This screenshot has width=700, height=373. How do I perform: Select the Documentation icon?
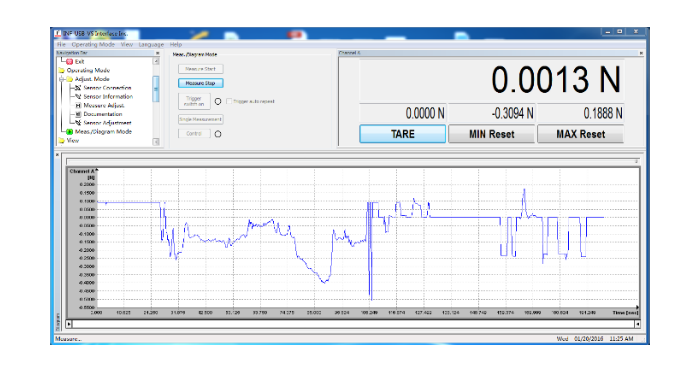(78, 114)
